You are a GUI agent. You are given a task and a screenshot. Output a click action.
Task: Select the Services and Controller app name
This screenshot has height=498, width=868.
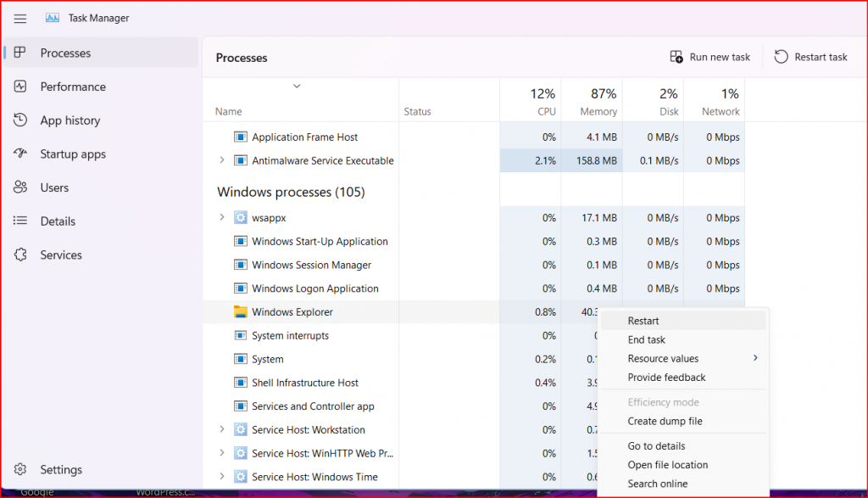click(x=313, y=406)
